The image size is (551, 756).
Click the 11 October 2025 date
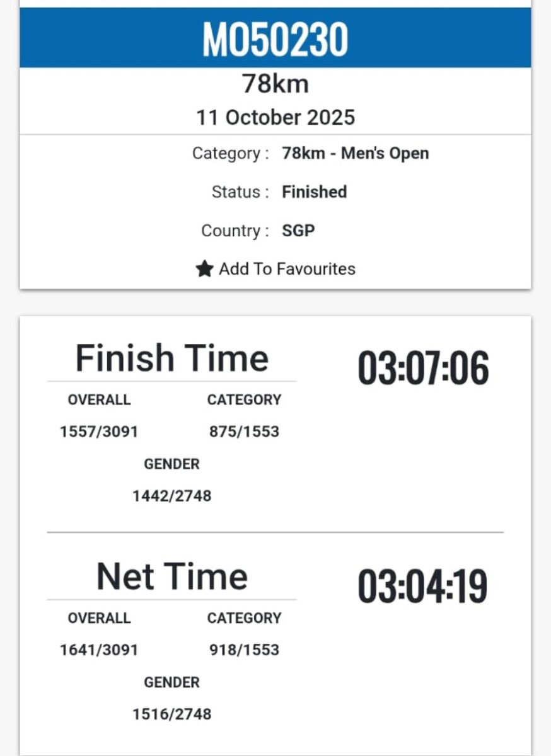pos(275,117)
